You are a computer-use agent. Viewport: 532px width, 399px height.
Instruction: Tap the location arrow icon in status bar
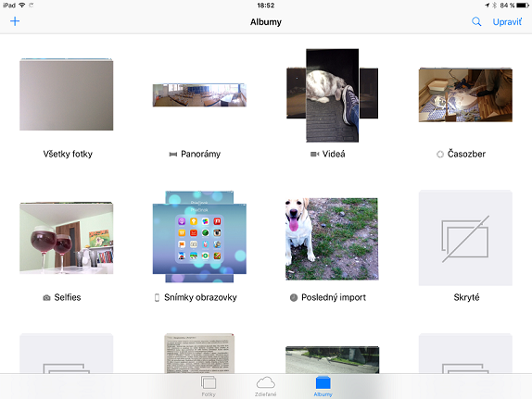coord(488,5)
